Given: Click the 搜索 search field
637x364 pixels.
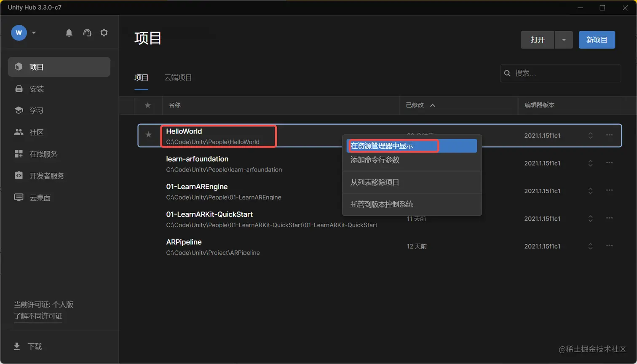Looking at the screenshot, I should pyautogui.click(x=560, y=73).
